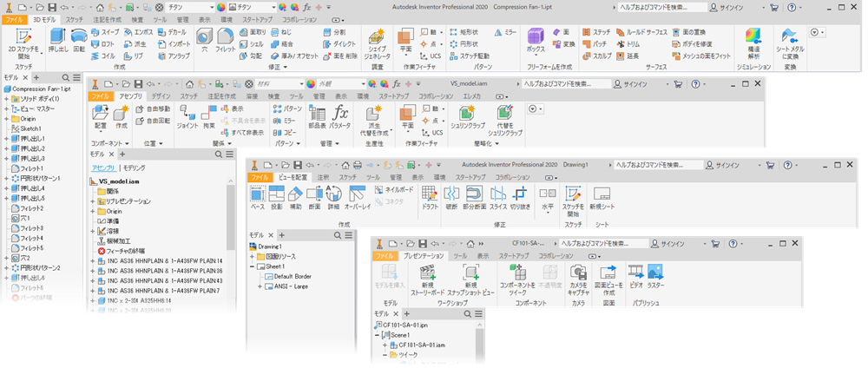Select 投影 projected view tool

tap(276, 198)
